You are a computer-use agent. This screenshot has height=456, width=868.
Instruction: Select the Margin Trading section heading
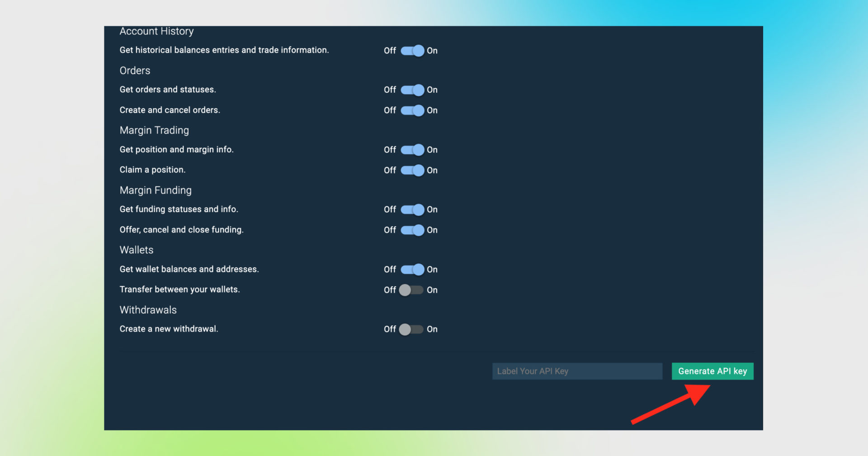[x=154, y=130]
